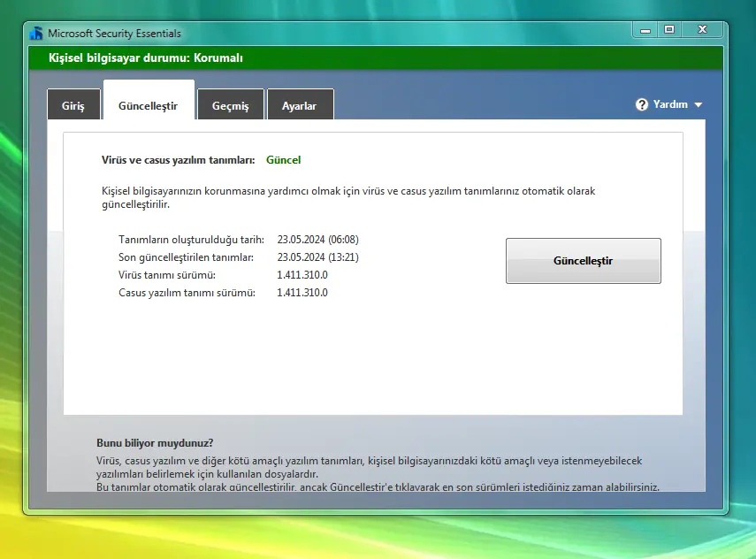Image resolution: width=756 pixels, height=559 pixels.
Task: Click the Microsoft Security Essentials window title
Action: pyautogui.click(x=114, y=34)
